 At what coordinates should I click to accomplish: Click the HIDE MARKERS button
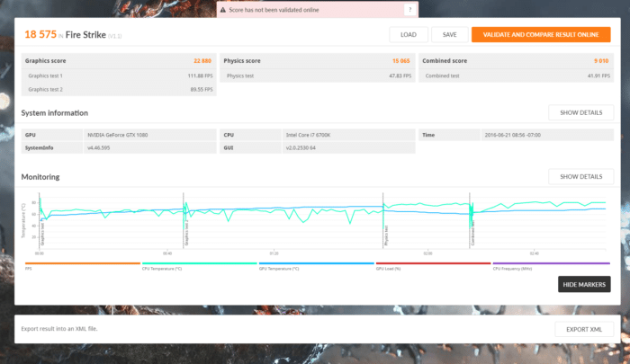[584, 284]
